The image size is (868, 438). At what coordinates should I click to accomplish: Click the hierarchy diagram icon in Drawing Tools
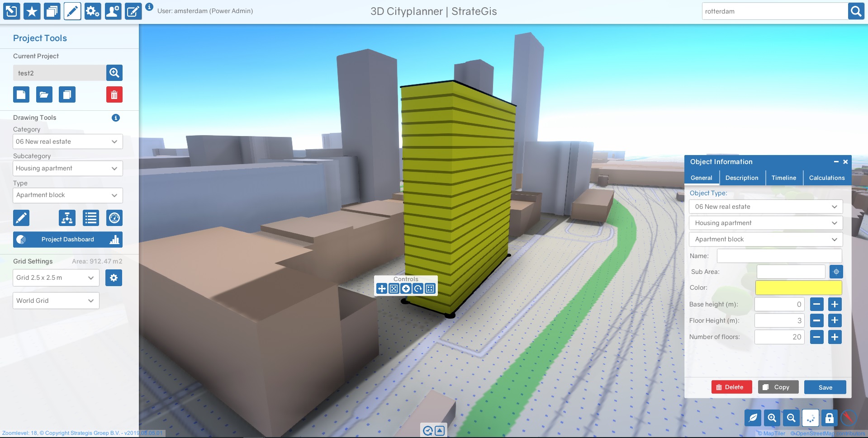click(x=67, y=218)
